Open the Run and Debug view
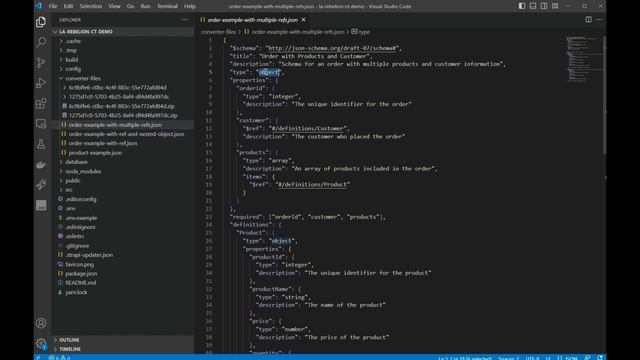Screen dimensions: 640x360 click(x=41, y=83)
